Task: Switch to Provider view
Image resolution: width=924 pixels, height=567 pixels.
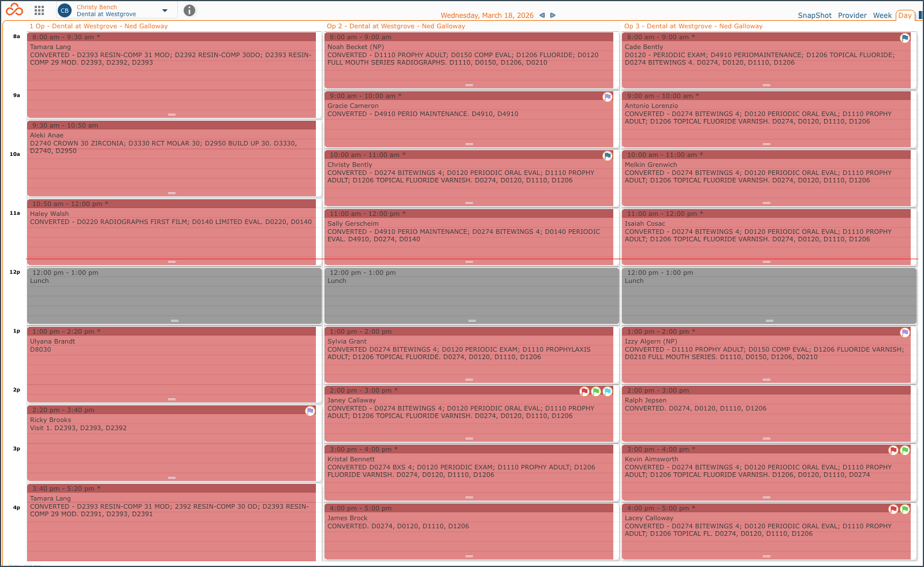Action: pos(852,16)
